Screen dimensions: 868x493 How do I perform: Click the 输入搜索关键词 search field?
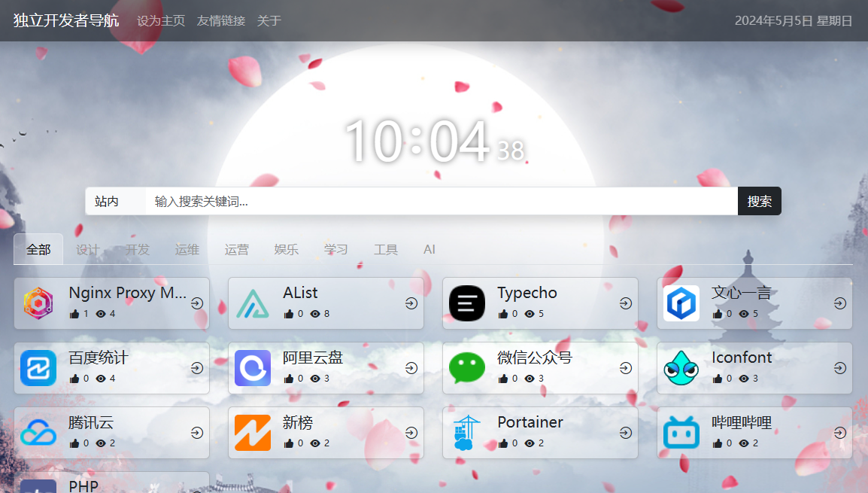click(x=442, y=201)
